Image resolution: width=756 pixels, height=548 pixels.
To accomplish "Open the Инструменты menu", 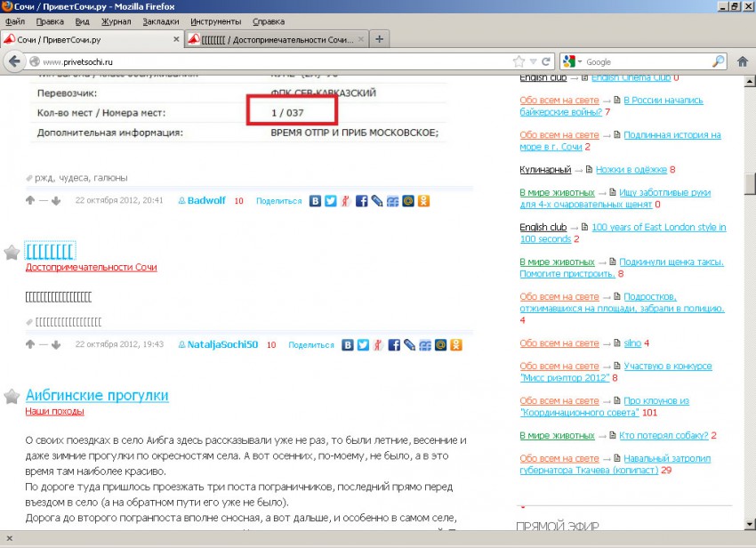I will point(215,21).
